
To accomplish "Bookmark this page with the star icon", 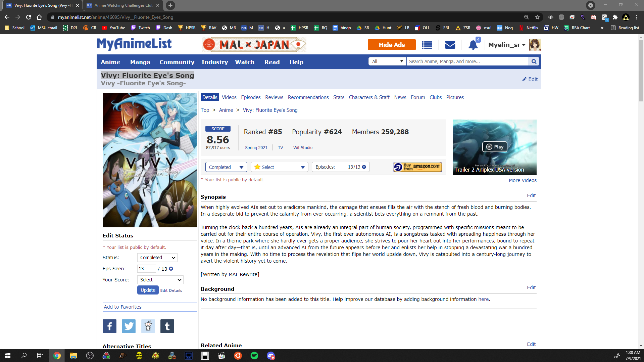I will (537, 17).
